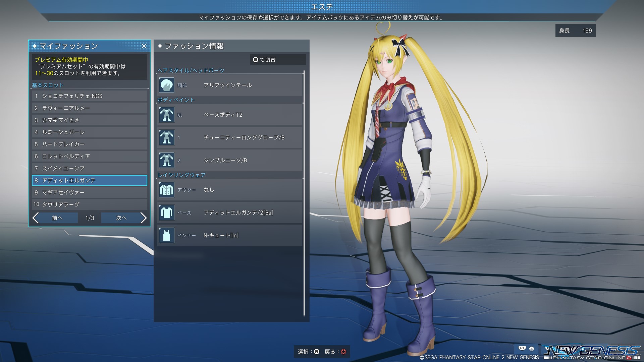Click the N-キュート[In] inner row

click(230, 235)
